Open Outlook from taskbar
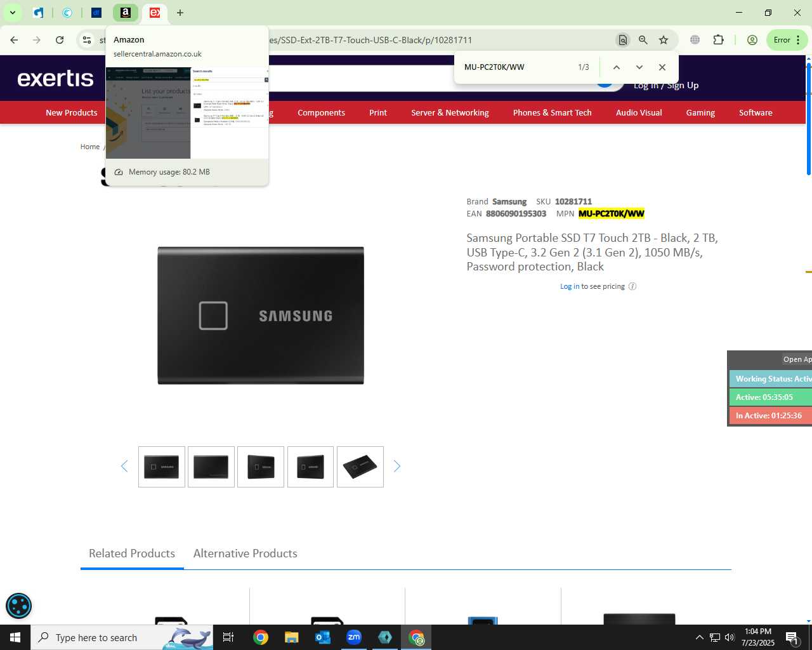812x650 pixels. click(323, 637)
